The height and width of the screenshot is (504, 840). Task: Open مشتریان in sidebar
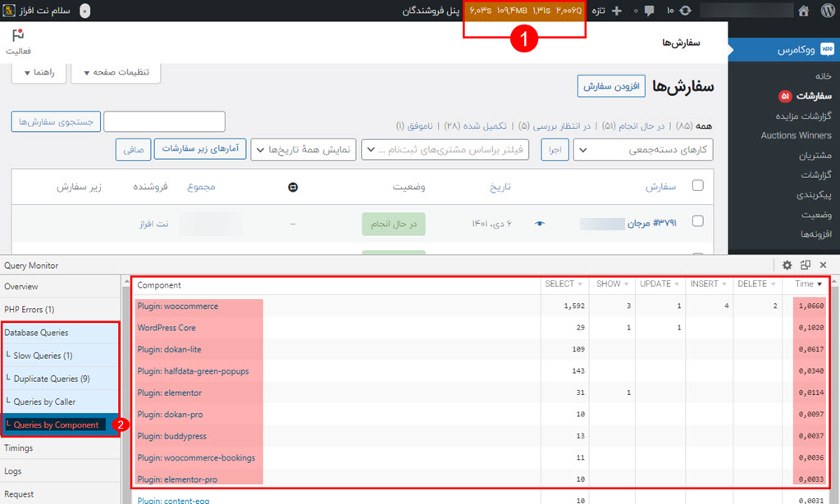pyautogui.click(x=815, y=155)
